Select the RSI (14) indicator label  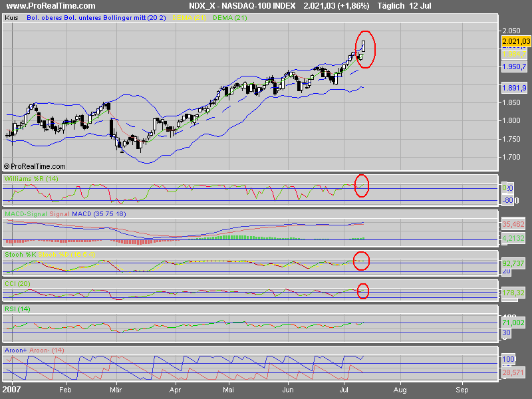(17, 309)
